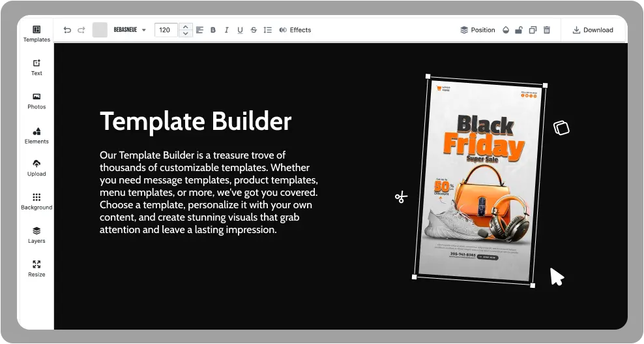The height and width of the screenshot is (344, 644).
Task: Toggle italic formatting
Action: [x=226, y=30]
